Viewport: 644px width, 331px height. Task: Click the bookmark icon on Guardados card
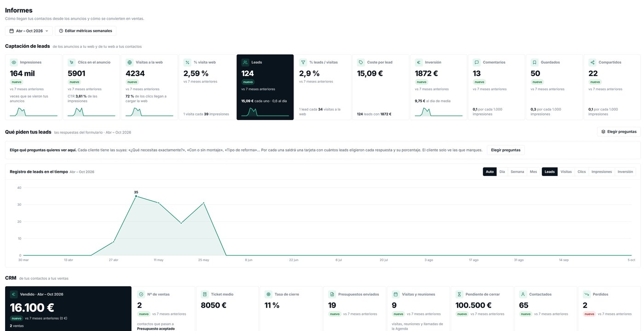535,62
